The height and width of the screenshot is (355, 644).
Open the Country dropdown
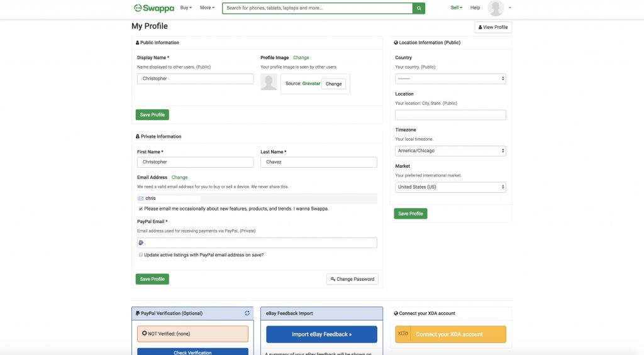450,79
